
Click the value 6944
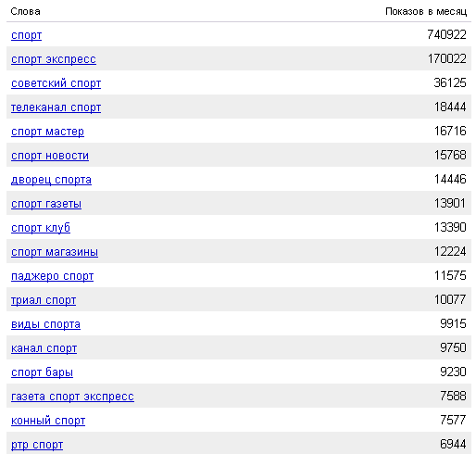point(453,444)
